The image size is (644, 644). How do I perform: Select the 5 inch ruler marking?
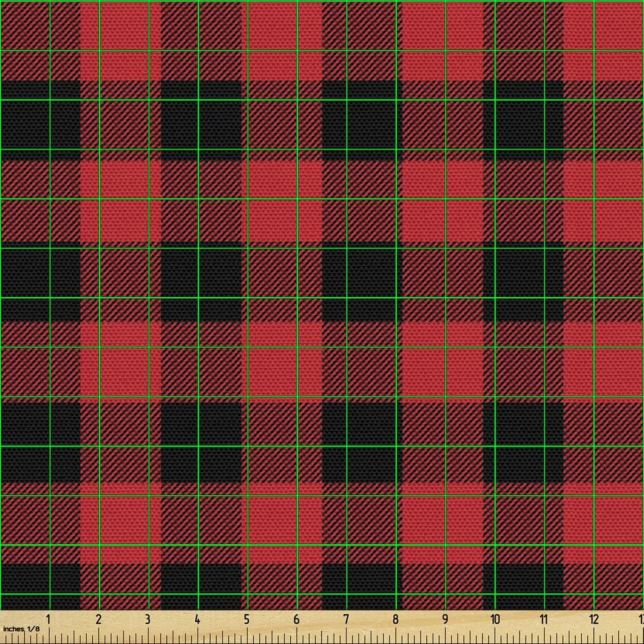(246, 620)
